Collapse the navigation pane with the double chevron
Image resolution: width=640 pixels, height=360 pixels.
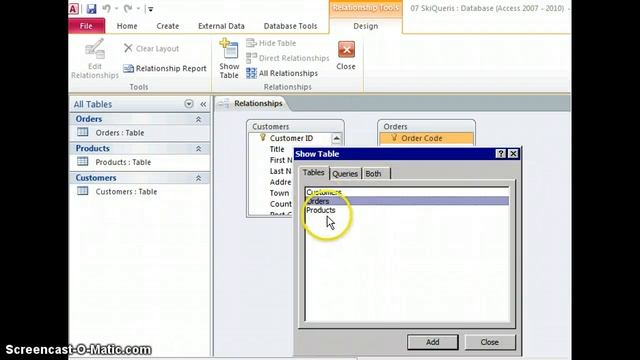click(x=203, y=104)
